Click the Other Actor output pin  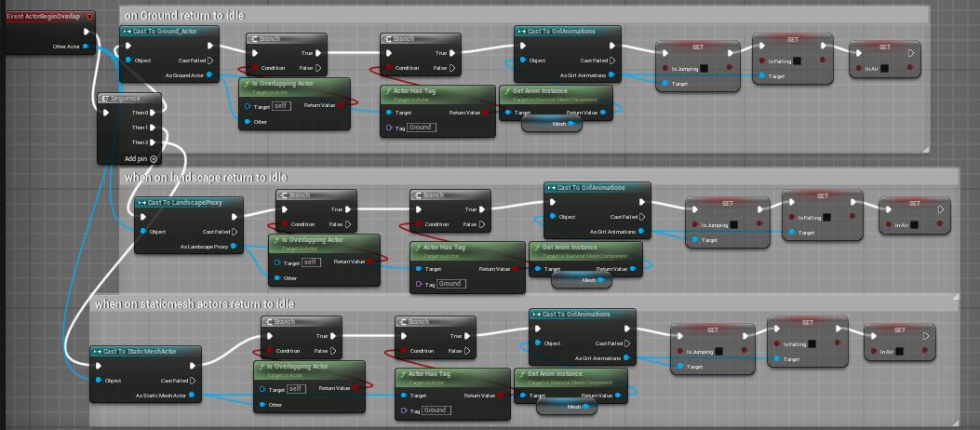(86, 46)
